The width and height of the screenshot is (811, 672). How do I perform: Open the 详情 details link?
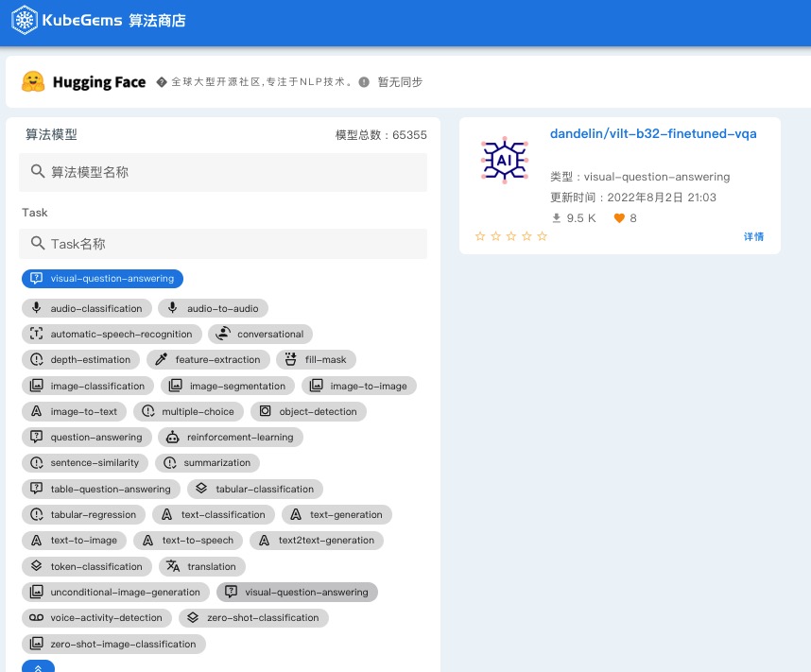click(x=753, y=236)
